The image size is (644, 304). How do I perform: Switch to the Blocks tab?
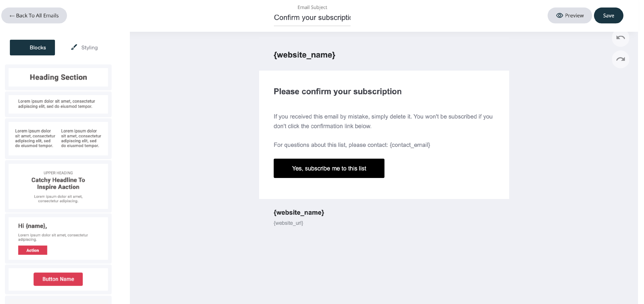pos(32,47)
